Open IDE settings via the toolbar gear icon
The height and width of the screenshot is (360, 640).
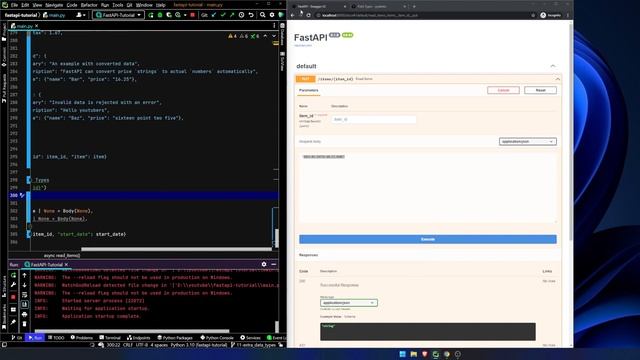click(x=272, y=15)
